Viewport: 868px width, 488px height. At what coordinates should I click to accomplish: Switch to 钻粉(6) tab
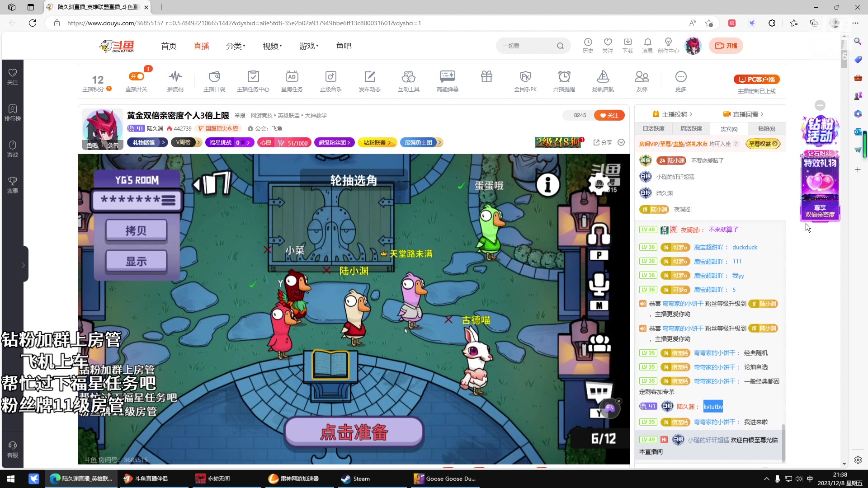767,129
